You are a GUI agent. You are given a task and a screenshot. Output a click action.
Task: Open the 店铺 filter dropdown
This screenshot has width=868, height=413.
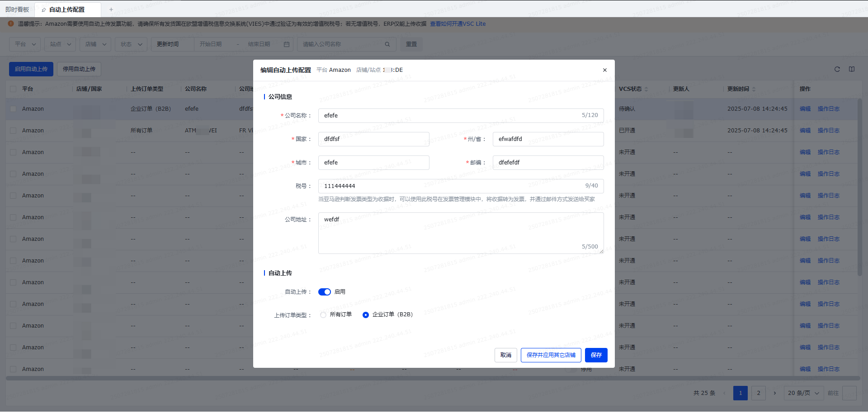point(95,44)
